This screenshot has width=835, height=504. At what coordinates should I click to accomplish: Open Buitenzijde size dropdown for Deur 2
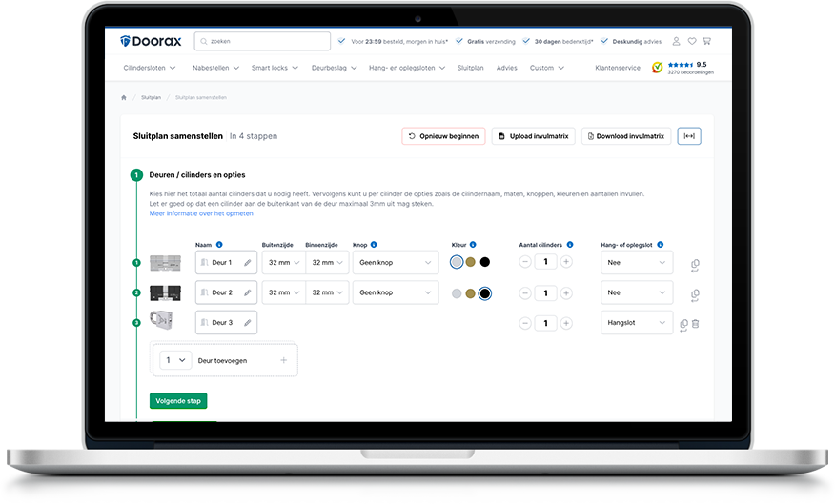(x=284, y=292)
